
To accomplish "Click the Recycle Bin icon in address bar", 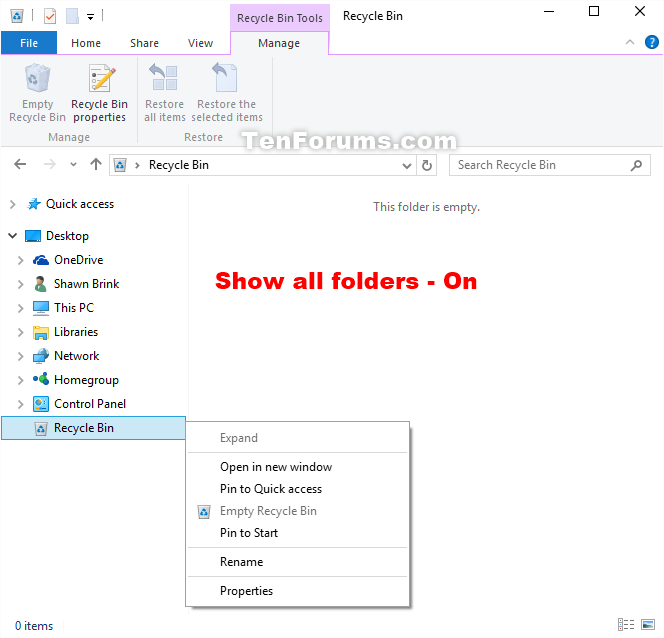I will [120, 165].
